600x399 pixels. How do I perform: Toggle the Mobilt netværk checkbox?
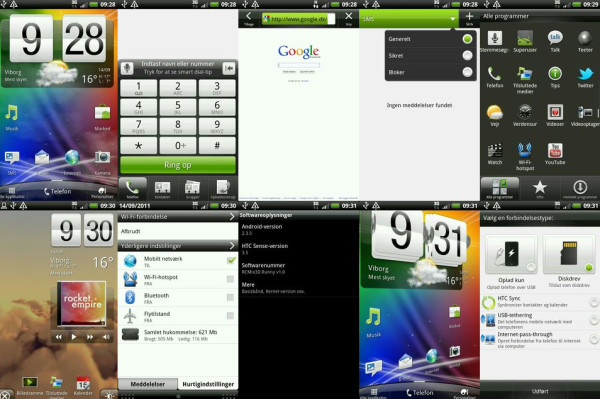click(x=231, y=261)
